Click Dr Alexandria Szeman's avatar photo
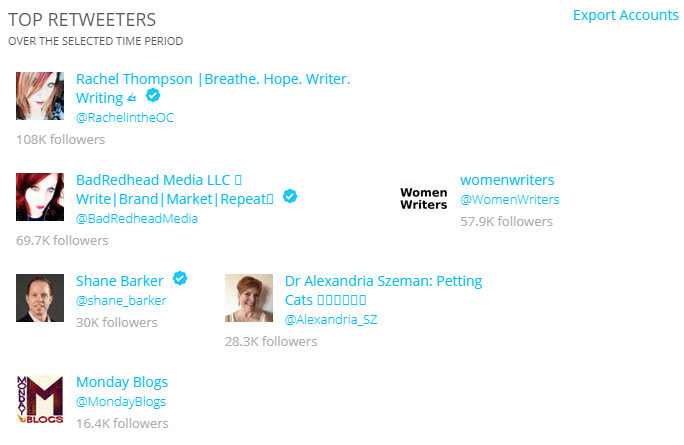The width and height of the screenshot is (684, 445). pyautogui.click(x=249, y=298)
